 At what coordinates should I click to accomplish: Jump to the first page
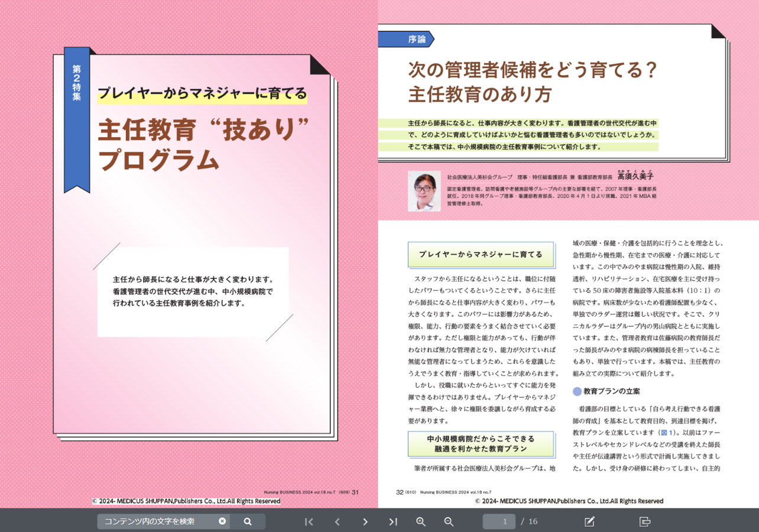(309, 522)
